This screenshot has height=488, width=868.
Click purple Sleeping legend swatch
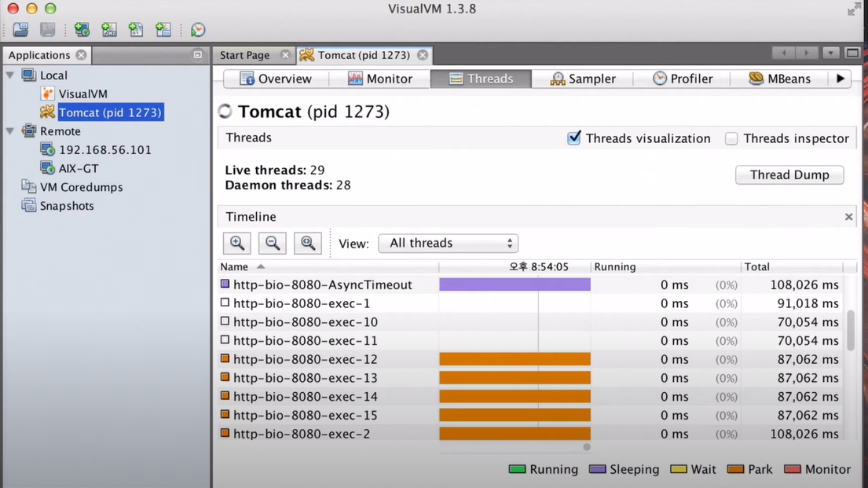coord(597,469)
